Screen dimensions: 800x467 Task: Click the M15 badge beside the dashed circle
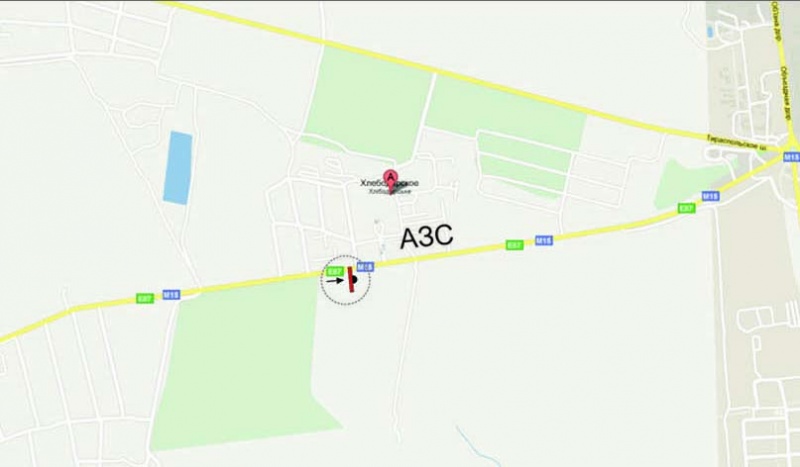[365, 266]
